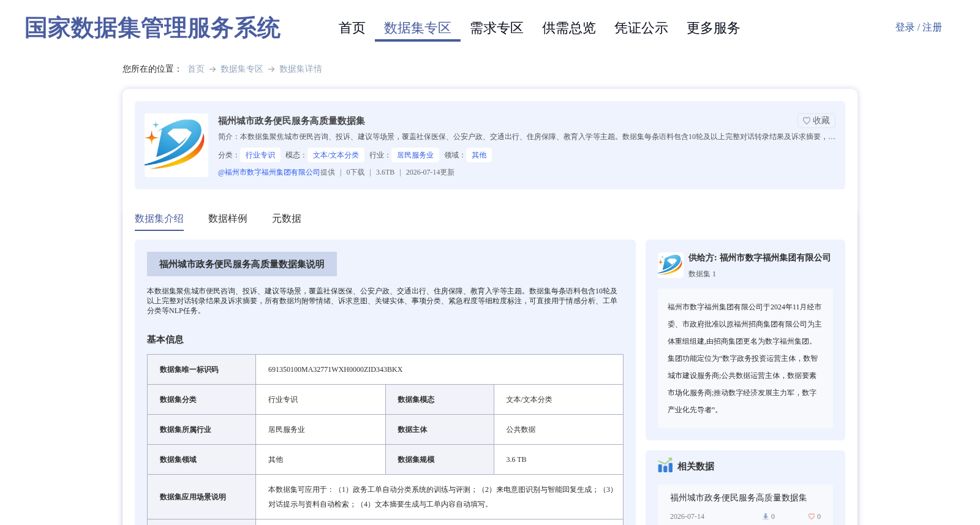Click 登录 / 注册 link

point(918,28)
